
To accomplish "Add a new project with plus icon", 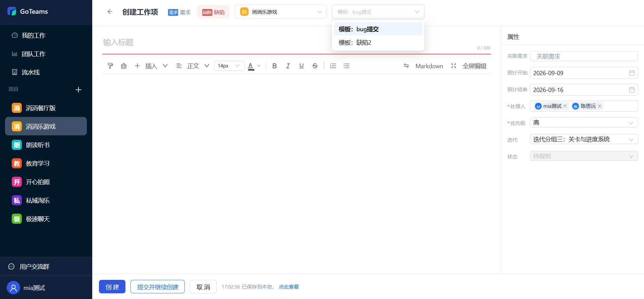I will click(78, 90).
